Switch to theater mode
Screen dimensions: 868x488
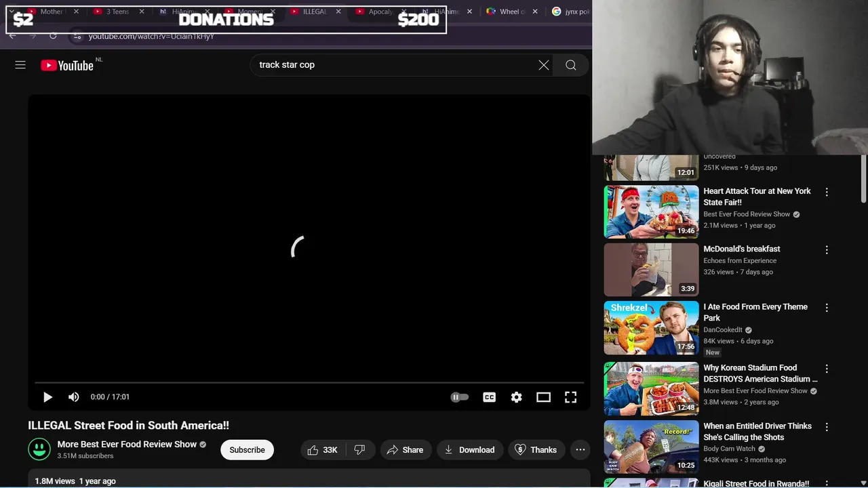[544, 397]
